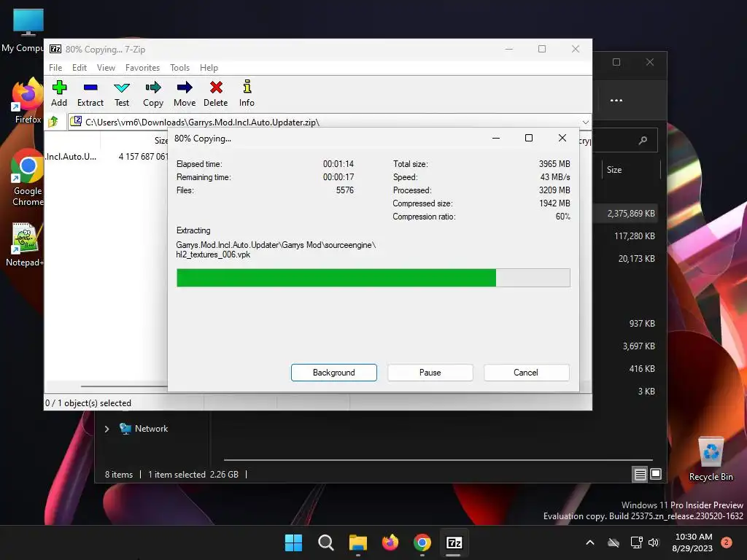The width and height of the screenshot is (747, 560).
Task: Open the Explorer three-dots more menu
Action: (x=616, y=101)
